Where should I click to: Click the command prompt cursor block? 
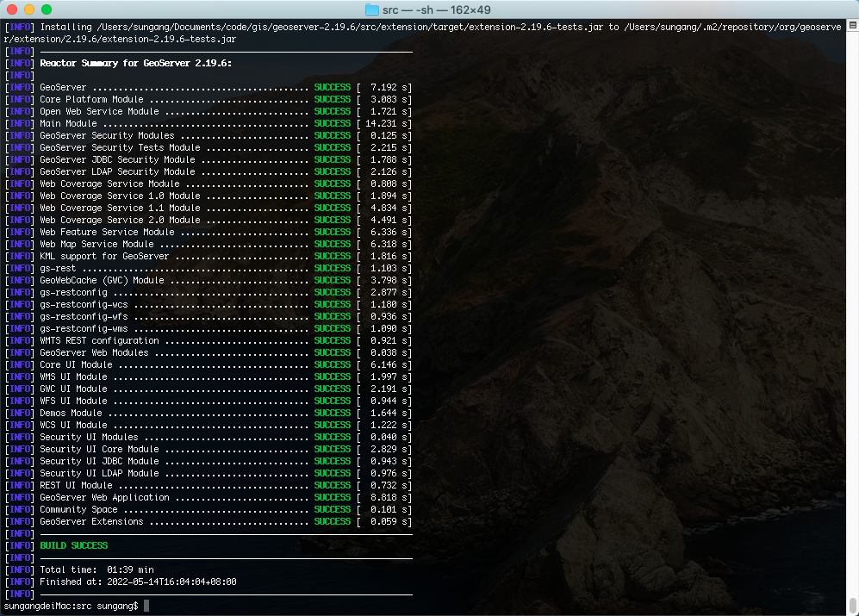tap(146, 606)
